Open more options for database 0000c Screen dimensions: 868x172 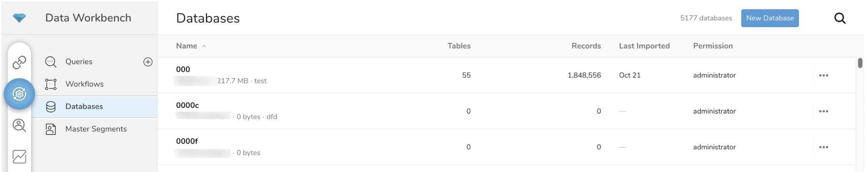point(823,111)
